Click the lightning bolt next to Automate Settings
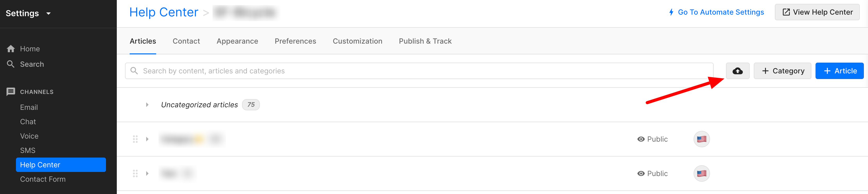 (x=671, y=12)
